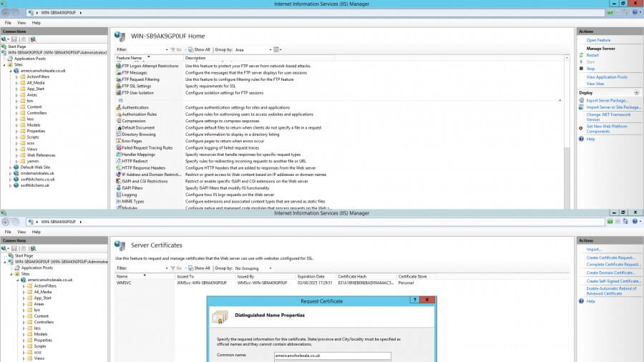The width and height of the screenshot is (644, 362).
Task: Click the Request Certificate dialog help button
Action: tap(414, 301)
